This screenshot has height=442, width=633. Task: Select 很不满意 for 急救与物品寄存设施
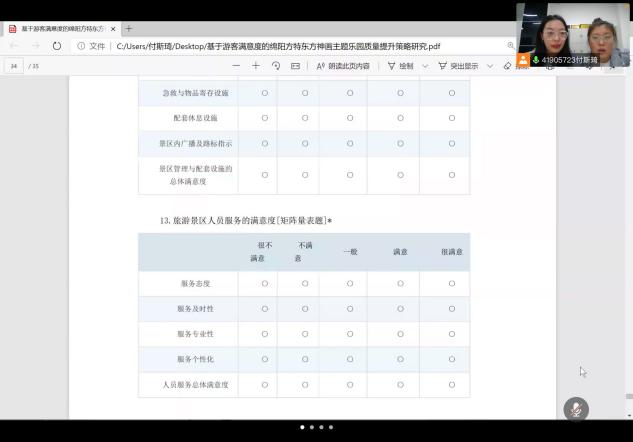click(265, 93)
